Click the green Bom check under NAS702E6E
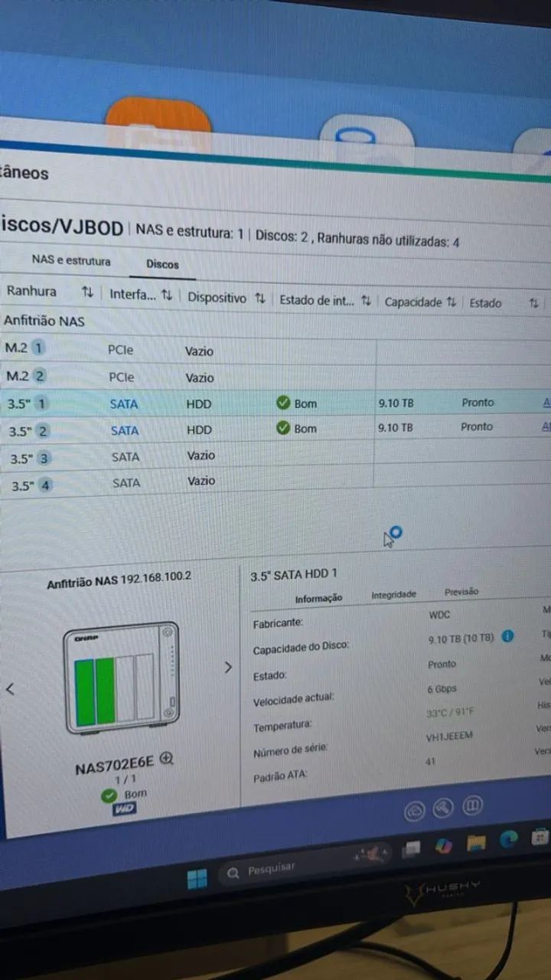 click(x=109, y=796)
